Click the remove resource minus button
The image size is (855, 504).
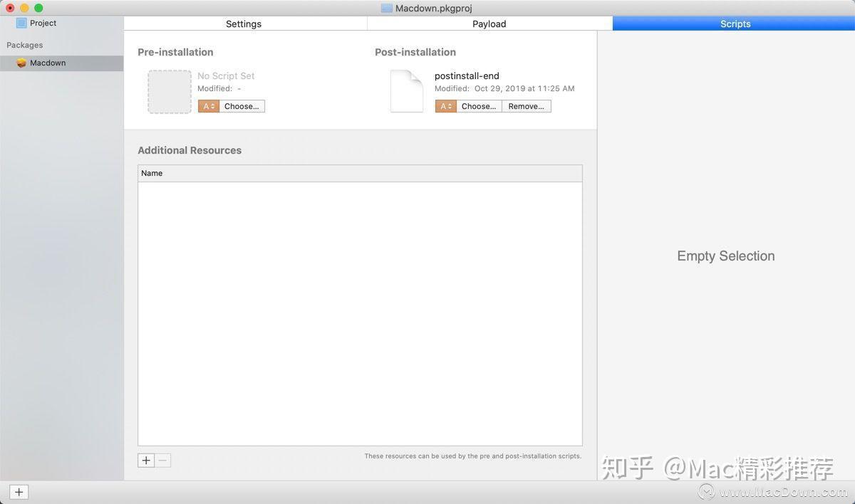[x=162, y=460]
